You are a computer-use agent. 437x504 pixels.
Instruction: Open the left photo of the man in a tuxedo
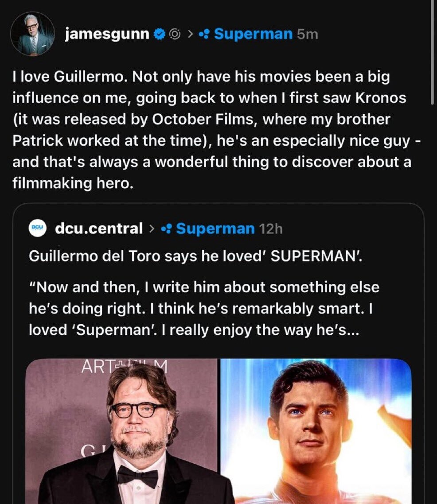tap(121, 431)
